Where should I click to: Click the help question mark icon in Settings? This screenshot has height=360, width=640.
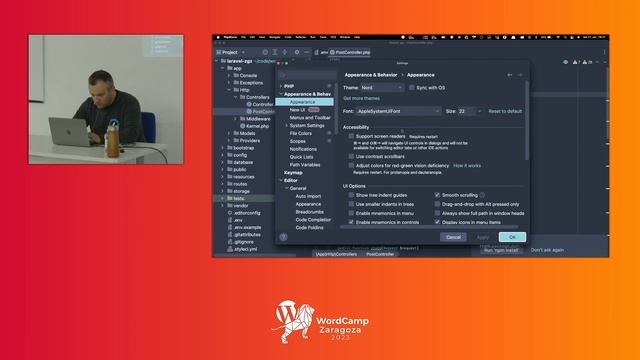click(284, 237)
